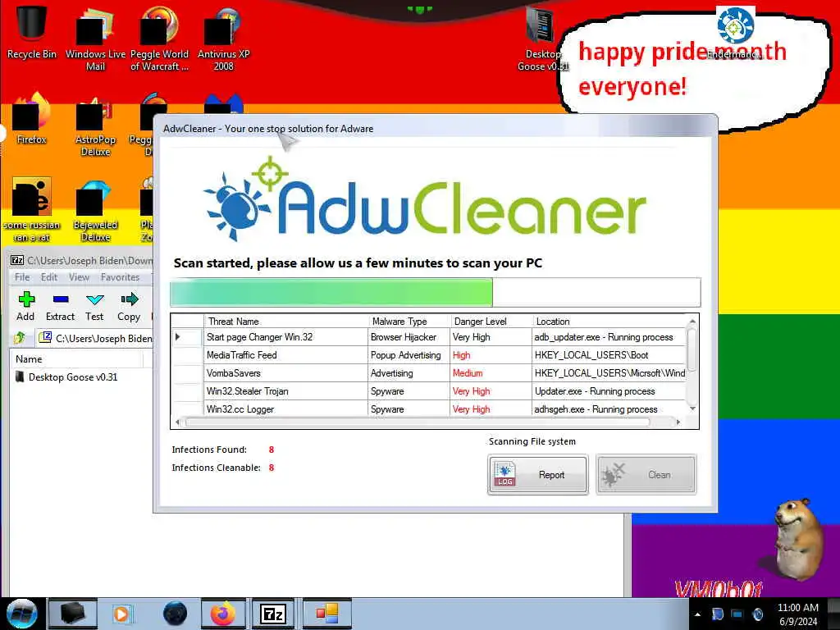Click the Desktop Goose taskbar item
This screenshot has height=630, width=840.
(73, 614)
